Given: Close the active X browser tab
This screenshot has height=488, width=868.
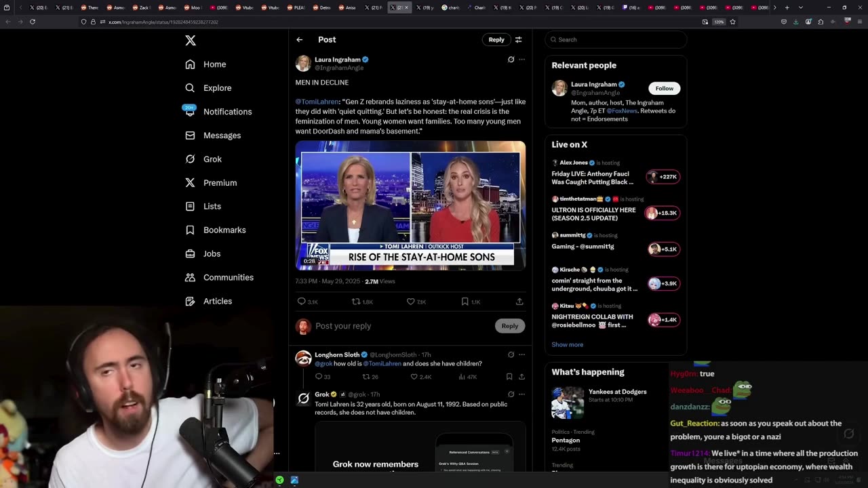Looking at the screenshot, I should [407, 7].
